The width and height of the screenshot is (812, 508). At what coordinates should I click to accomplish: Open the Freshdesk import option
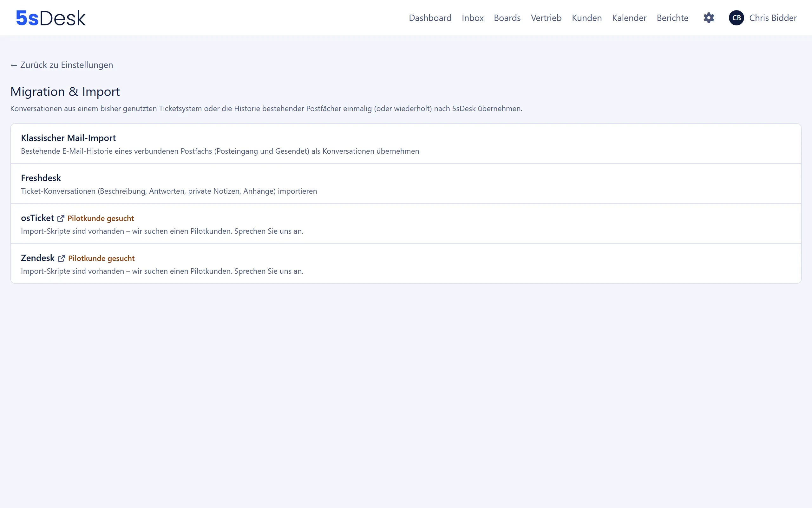coord(406,184)
